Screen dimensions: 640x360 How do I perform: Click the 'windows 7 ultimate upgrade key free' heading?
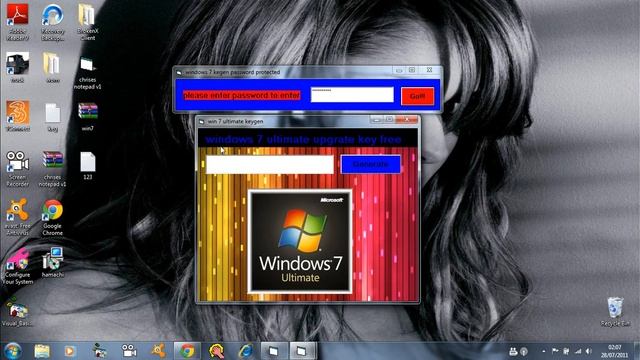coord(303,140)
